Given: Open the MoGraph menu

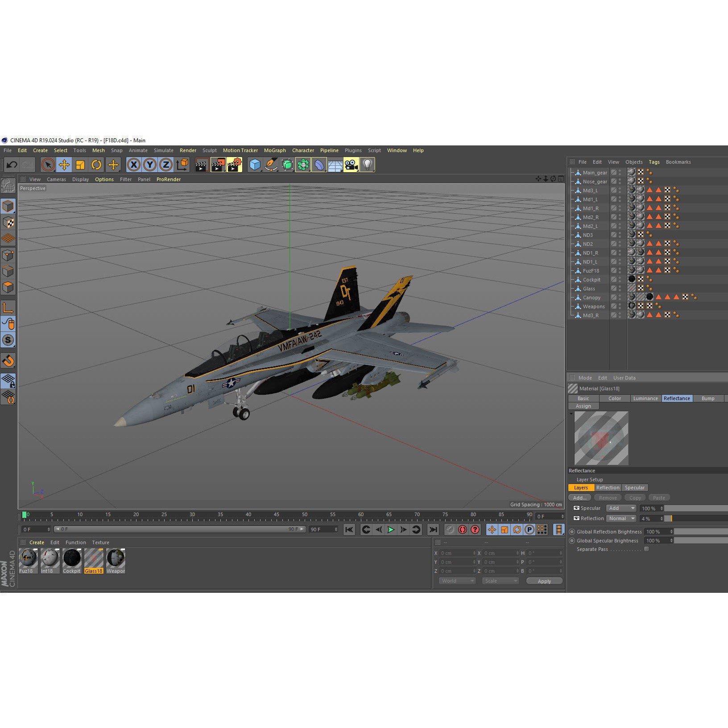Looking at the screenshot, I should [275, 150].
